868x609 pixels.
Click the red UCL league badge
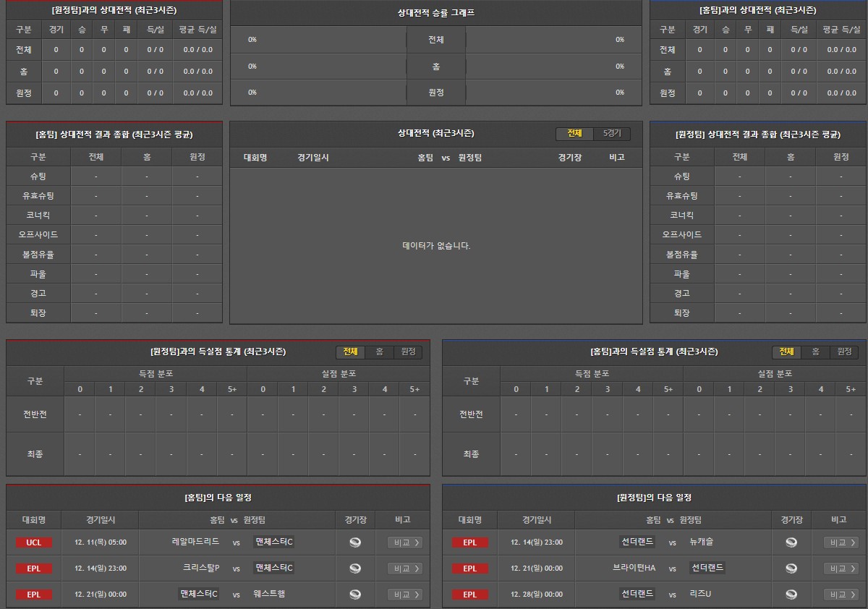click(x=33, y=542)
